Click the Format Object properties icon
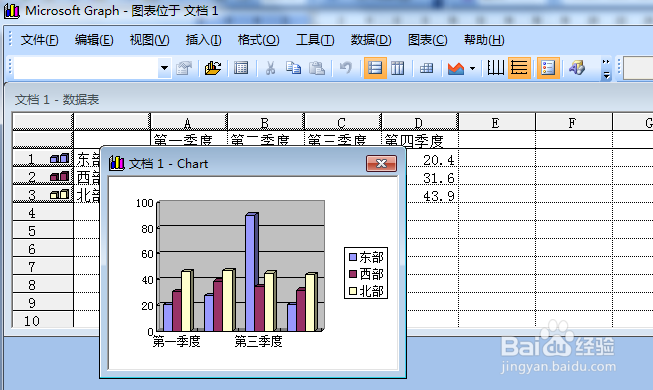The width and height of the screenshot is (653, 390). tap(184, 68)
